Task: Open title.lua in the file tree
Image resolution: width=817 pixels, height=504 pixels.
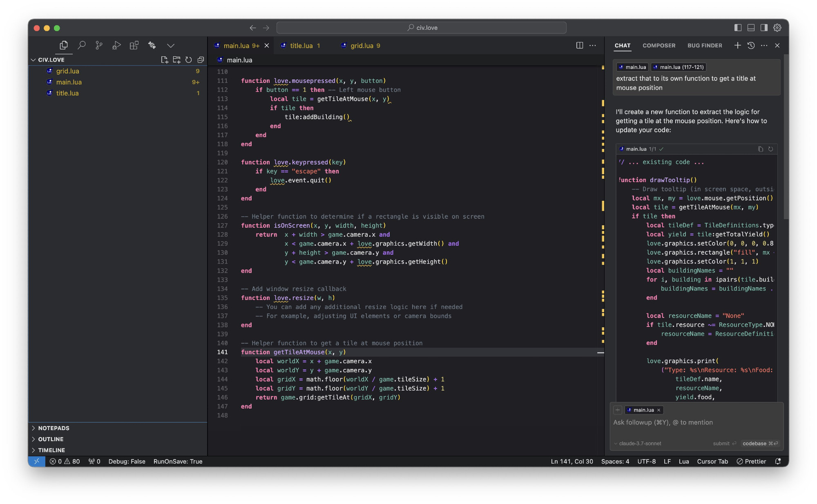Action: [67, 93]
